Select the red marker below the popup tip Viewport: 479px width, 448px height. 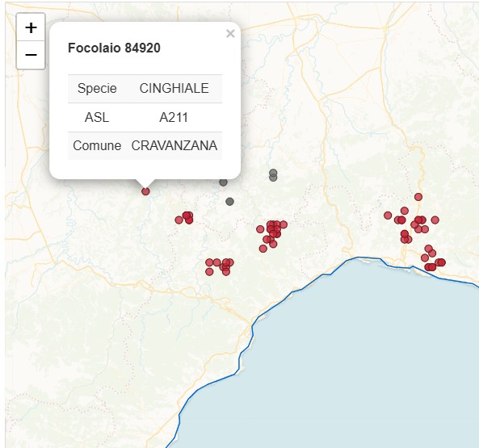(x=145, y=191)
